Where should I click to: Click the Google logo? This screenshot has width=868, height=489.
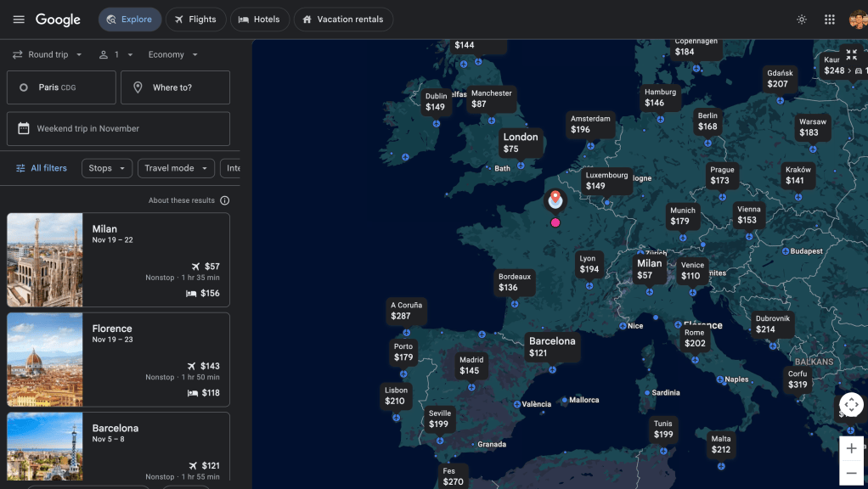pyautogui.click(x=58, y=20)
